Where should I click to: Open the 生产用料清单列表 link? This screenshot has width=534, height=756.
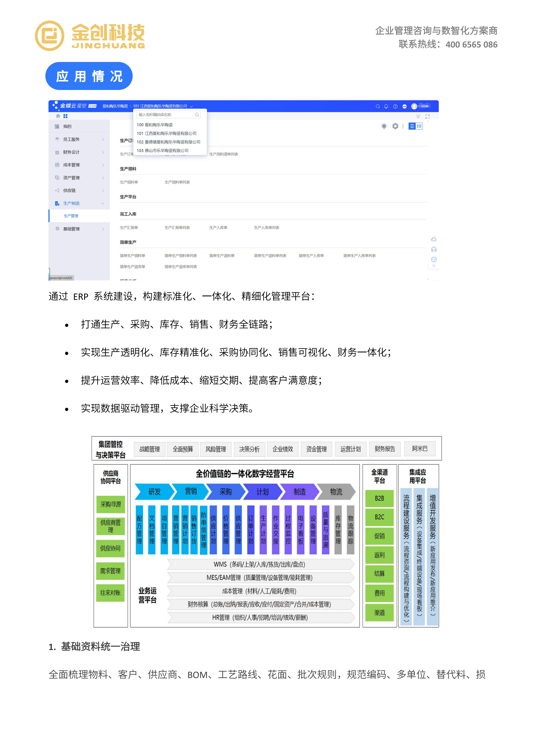click(224, 154)
